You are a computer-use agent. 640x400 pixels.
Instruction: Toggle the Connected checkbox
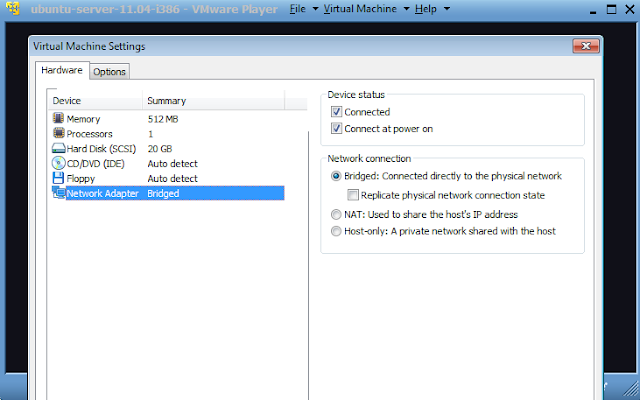tap(337, 112)
